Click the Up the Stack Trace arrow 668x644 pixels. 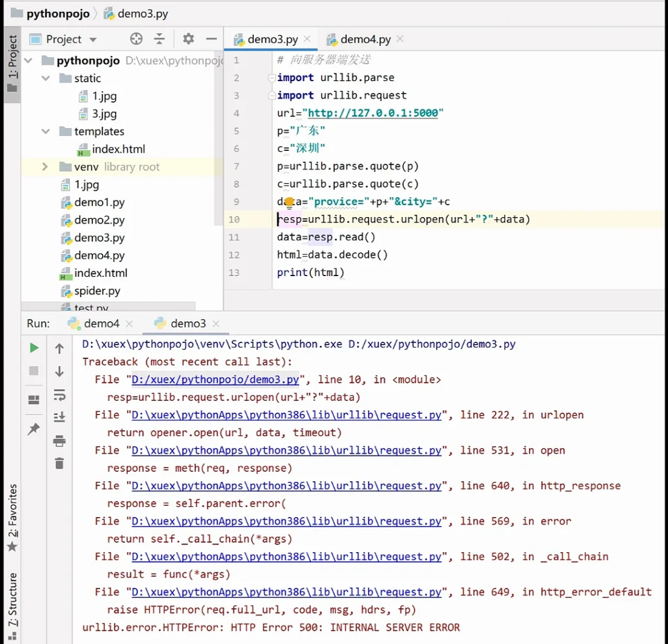click(59, 349)
